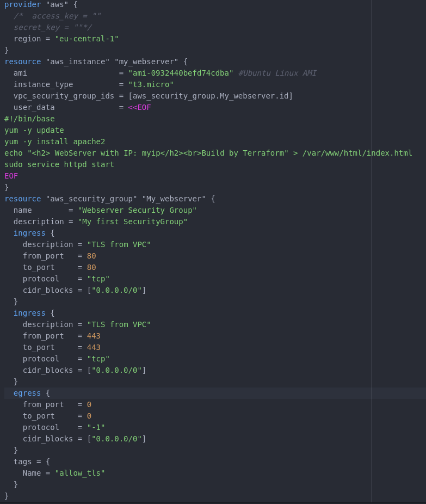Image resolution: width=426 pixels, height=504 pixels.
Task: Click the egress block keyword
Action: click(x=27, y=393)
